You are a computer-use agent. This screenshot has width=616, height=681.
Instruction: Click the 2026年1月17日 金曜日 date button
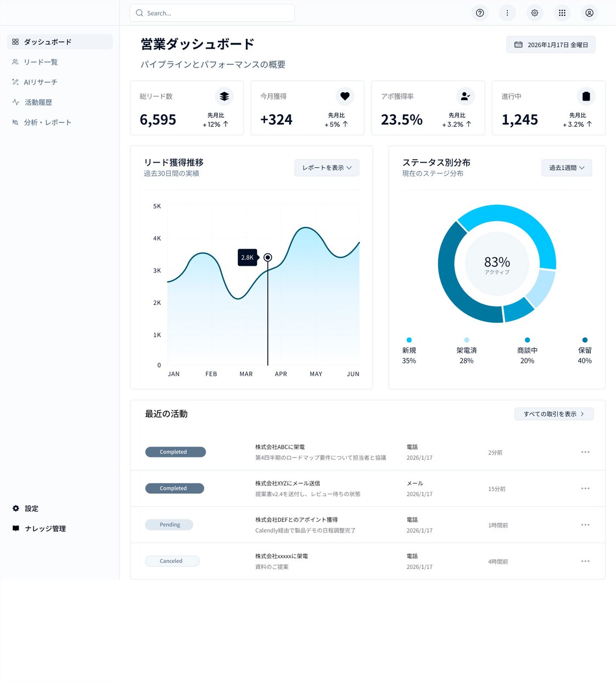pyautogui.click(x=551, y=44)
